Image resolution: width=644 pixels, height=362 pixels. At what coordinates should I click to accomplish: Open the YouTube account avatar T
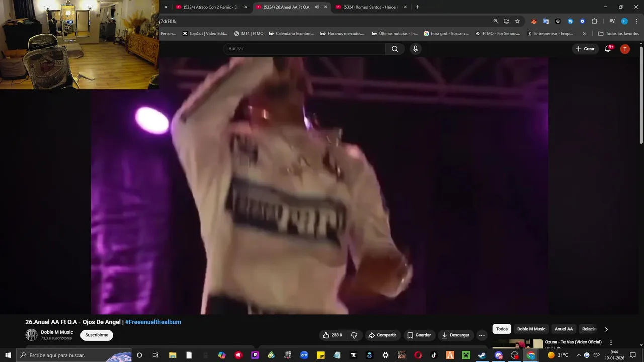pyautogui.click(x=625, y=49)
